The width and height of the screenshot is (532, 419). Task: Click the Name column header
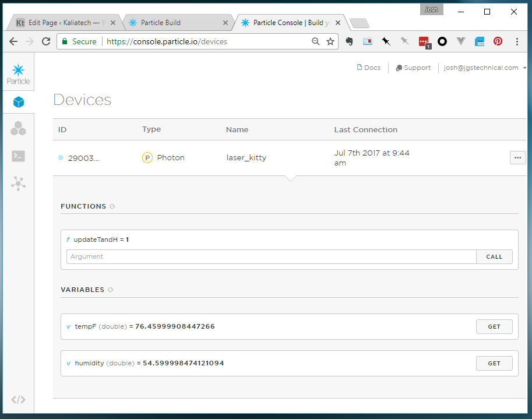click(237, 129)
